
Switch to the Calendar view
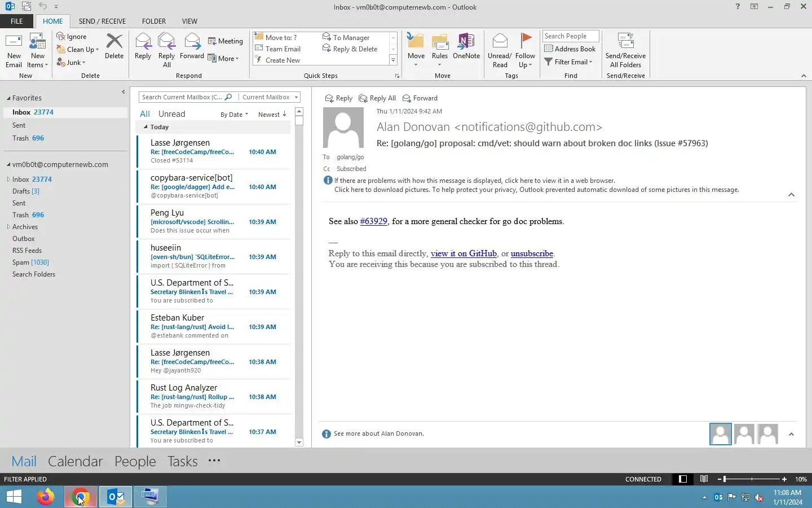click(x=75, y=461)
